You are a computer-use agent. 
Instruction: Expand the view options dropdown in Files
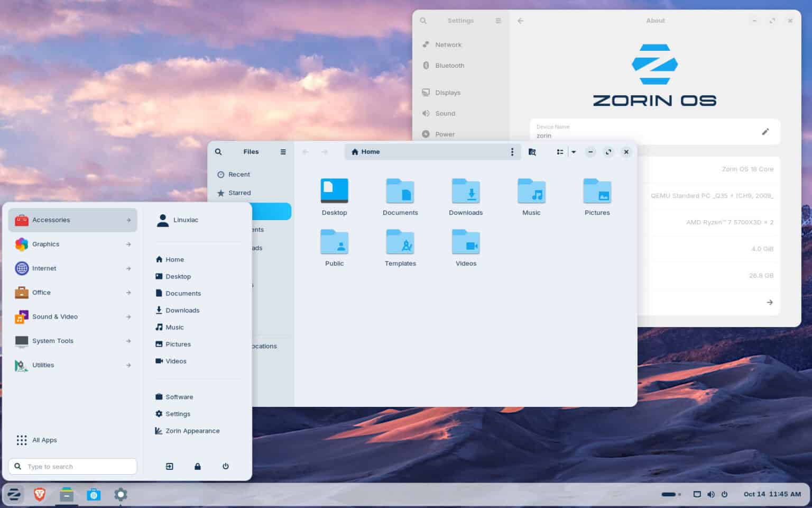click(x=574, y=152)
